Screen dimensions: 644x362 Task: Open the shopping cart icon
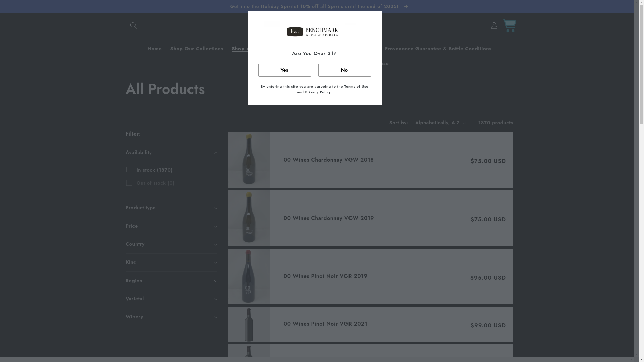coord(509,25)
